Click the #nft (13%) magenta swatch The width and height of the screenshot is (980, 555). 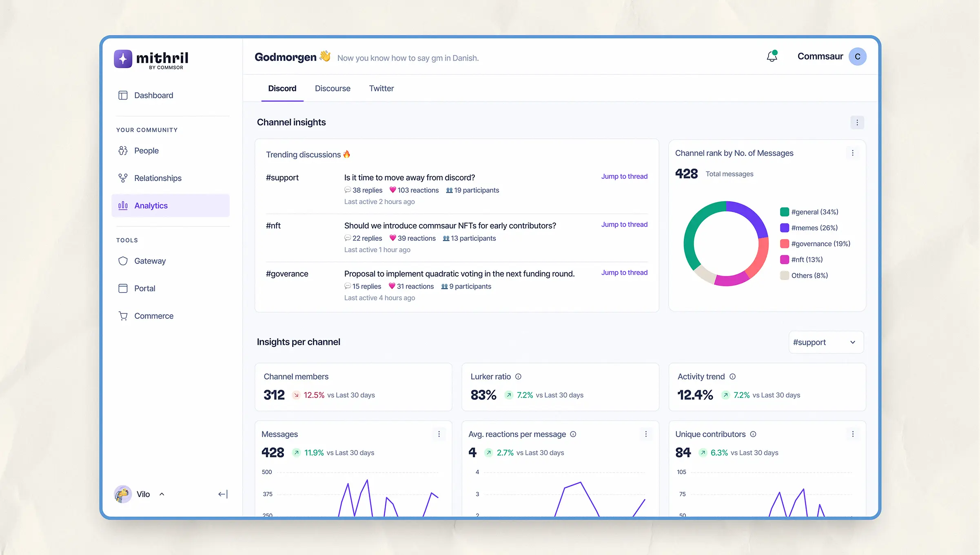pos(784,260)
